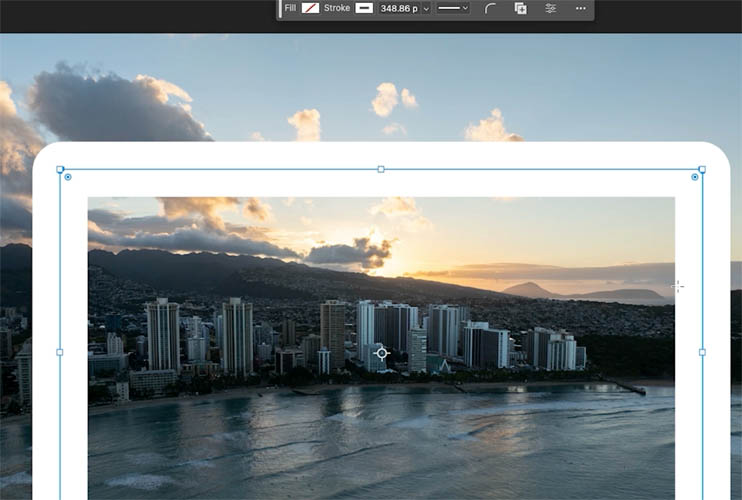Open the path operations icon
This screenshot has width=742, height=500.
pos(521,8)
